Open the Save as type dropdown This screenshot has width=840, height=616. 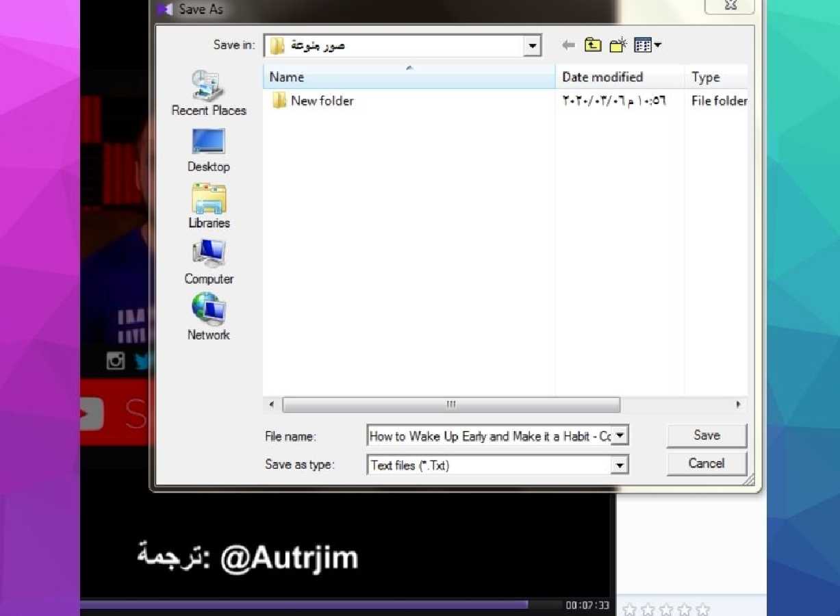(620, 465)
